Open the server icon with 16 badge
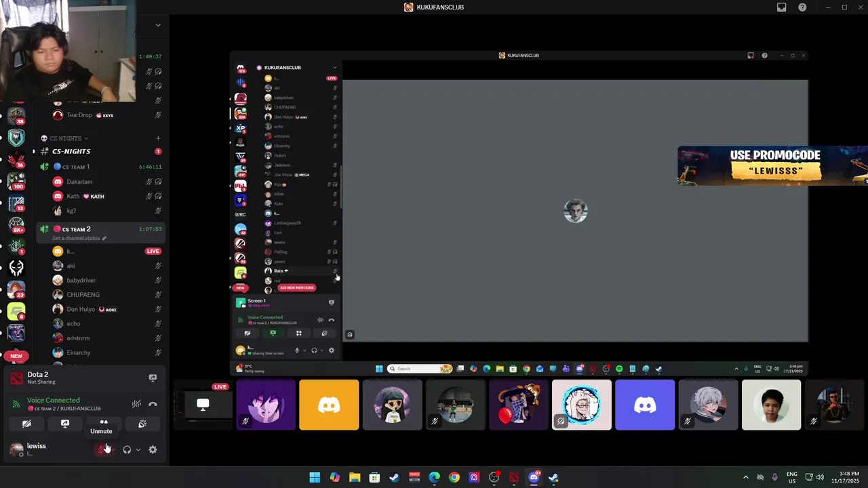The image size is (868, 488). click(x=16, y=159)
